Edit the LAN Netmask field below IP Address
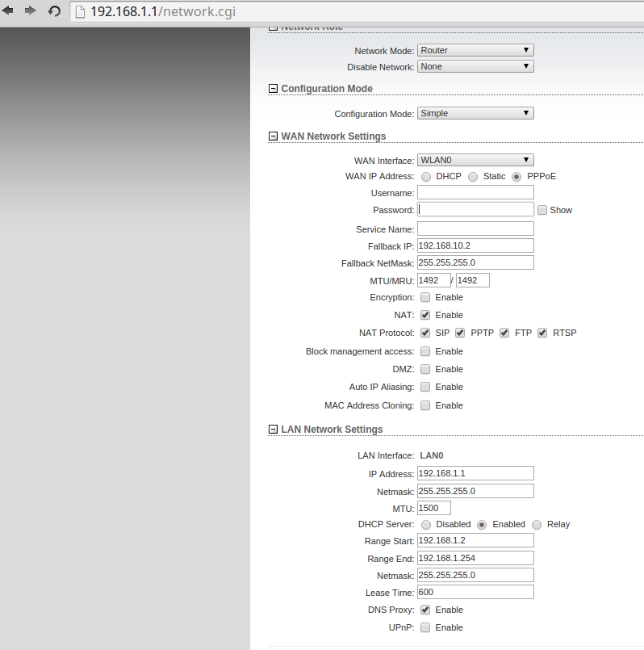644x650 pixels. tap(475, 491)
